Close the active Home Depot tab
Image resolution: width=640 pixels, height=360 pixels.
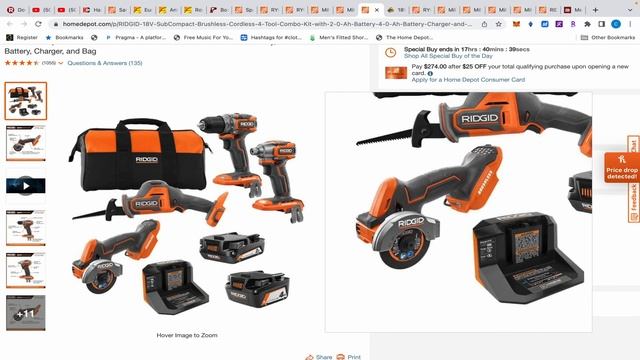377,9
